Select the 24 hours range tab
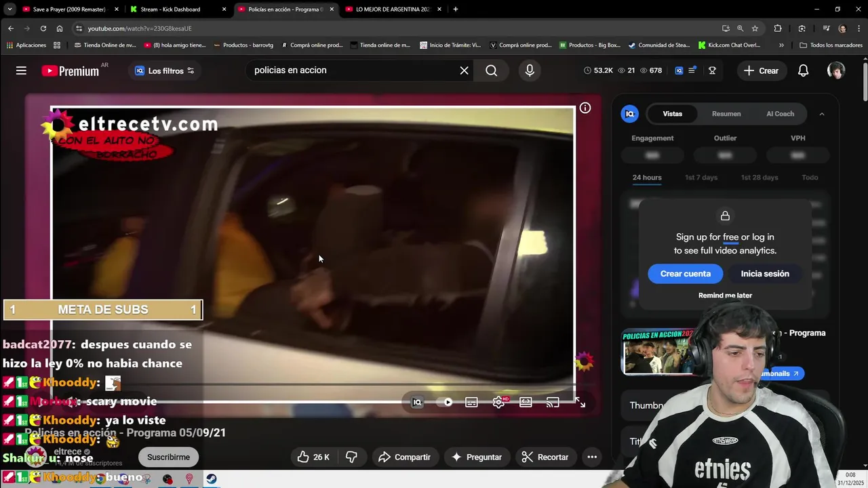868x488 pixels. 647,178
